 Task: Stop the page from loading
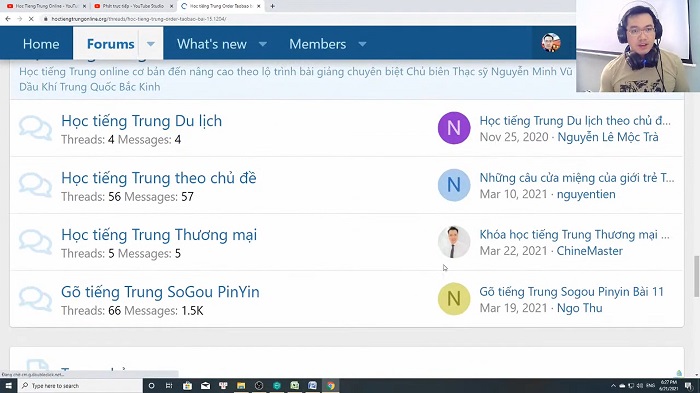pyautogui.click(x=31, y=19)
